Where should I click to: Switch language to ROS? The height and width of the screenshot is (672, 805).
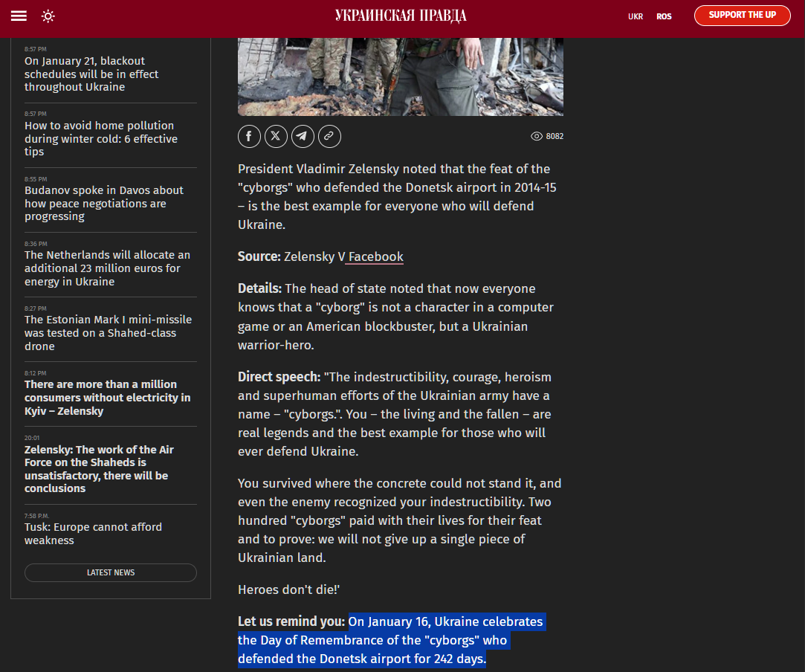coord(664,16)
